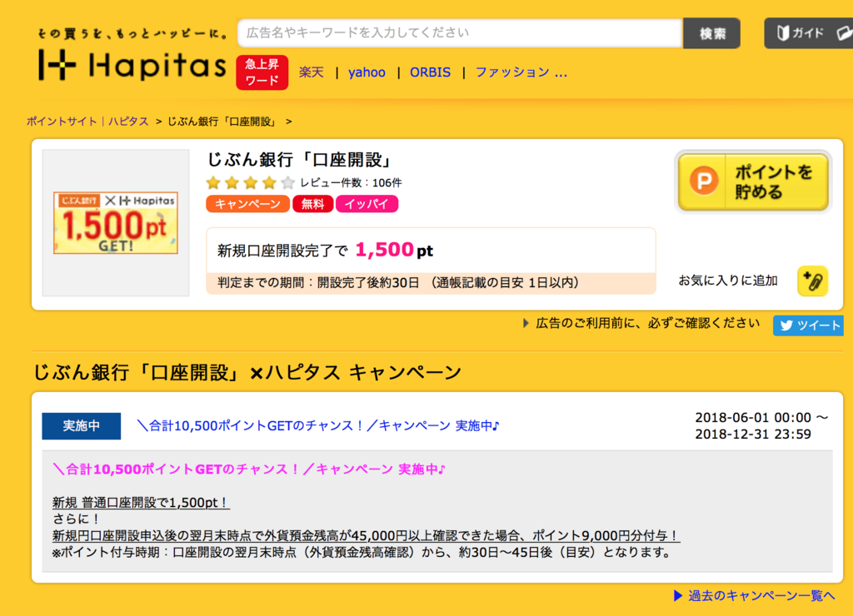Click the 新規口座開設完了で 1,500pt text
The image size is (853, 616).
326,250
